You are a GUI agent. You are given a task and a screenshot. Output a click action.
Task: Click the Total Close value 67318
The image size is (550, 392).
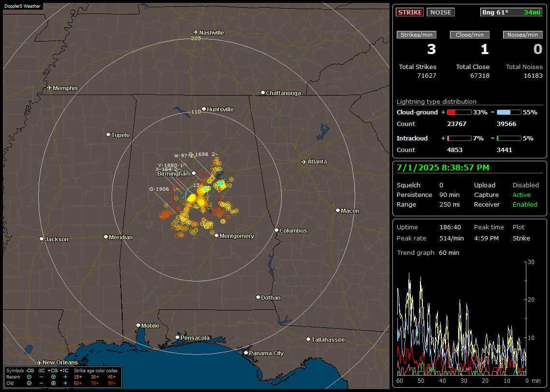pos(479,76)
